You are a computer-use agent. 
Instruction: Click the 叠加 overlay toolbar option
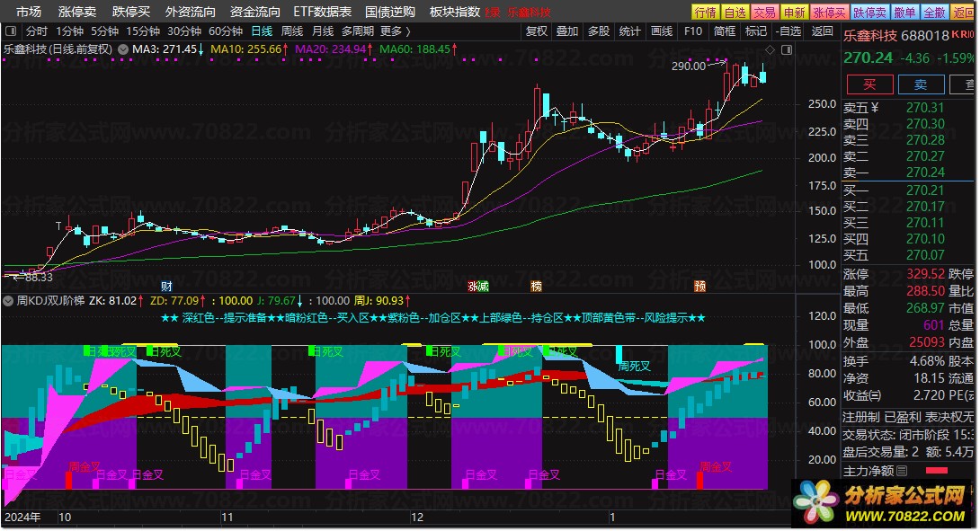567,31
